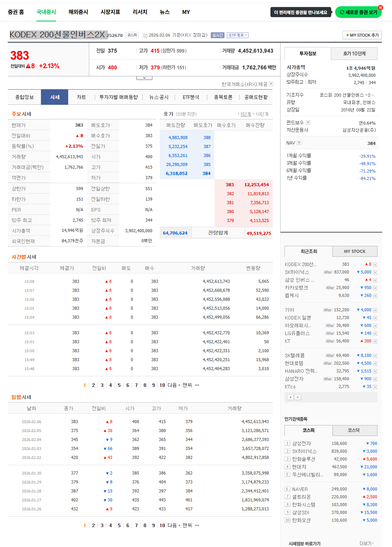Remove KODEX 일본 from recently viewed list
The height and width of the screenshot is (547, 392).
click(375, 318)
